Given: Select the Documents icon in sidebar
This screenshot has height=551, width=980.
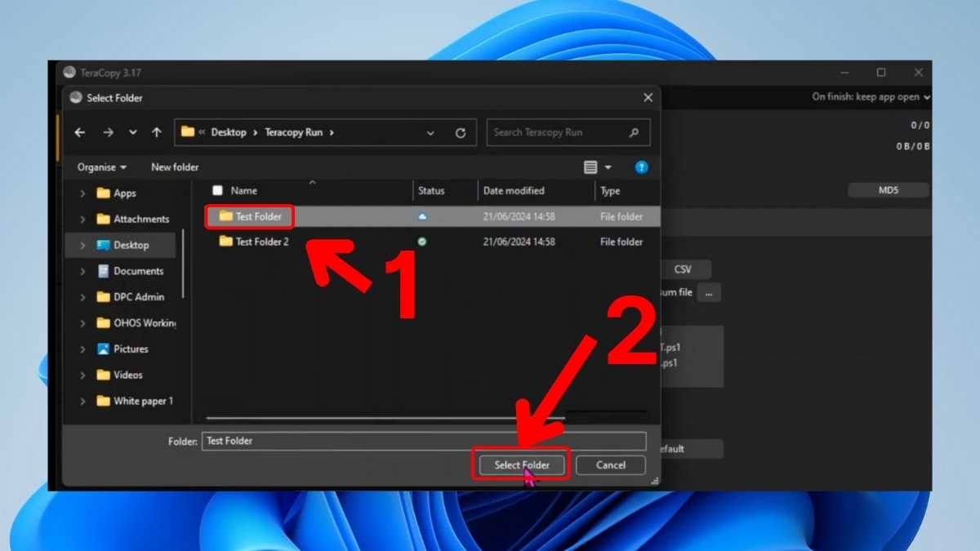Looking at the screenshot, I should (103, 271).
